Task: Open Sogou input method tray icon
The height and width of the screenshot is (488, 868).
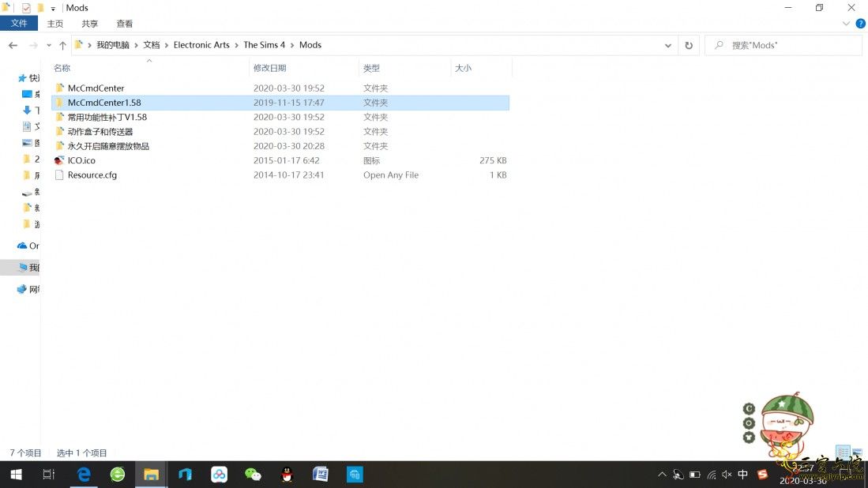Action: tap(762, 474)
